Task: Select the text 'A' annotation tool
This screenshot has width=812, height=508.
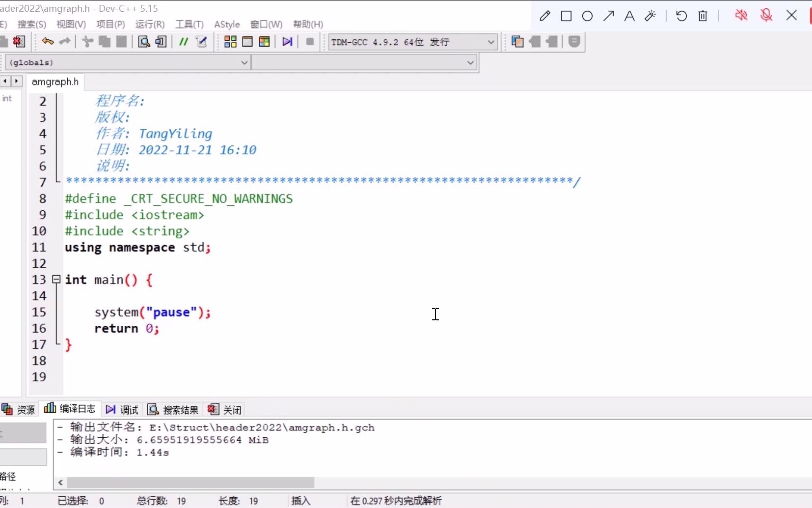Action: coord(629,16)
